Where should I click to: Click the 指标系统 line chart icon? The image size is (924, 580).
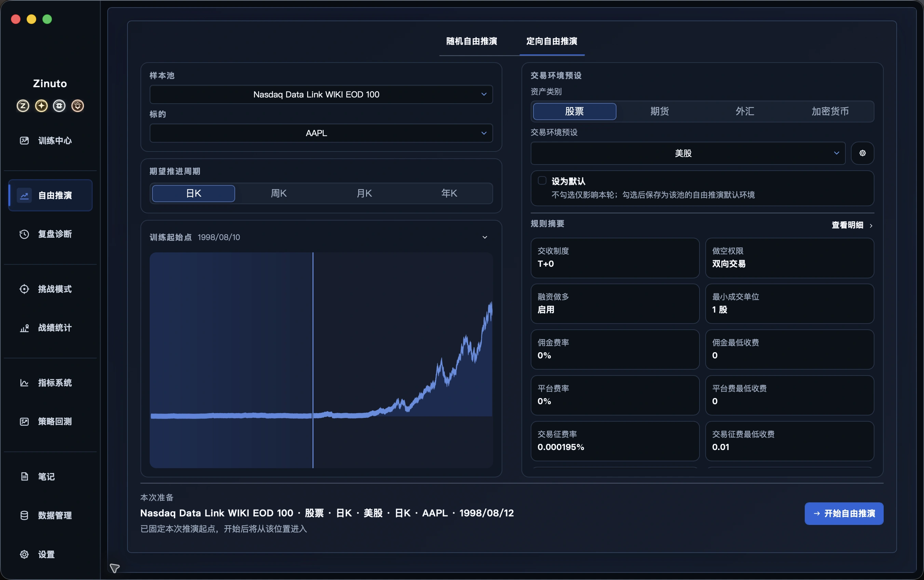[24, 382]
